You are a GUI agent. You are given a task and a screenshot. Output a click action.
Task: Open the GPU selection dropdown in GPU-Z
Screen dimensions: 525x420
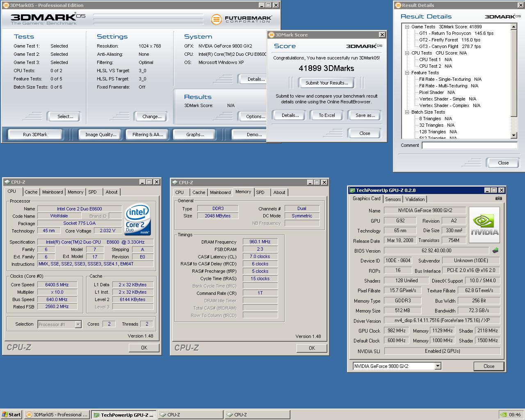pos(438,366)
